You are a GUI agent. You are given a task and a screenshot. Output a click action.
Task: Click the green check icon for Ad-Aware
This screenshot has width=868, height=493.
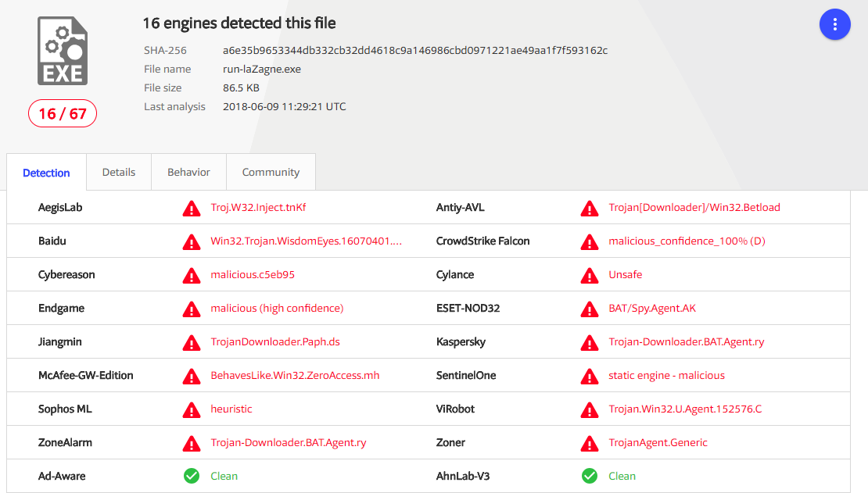click(192, 476)
